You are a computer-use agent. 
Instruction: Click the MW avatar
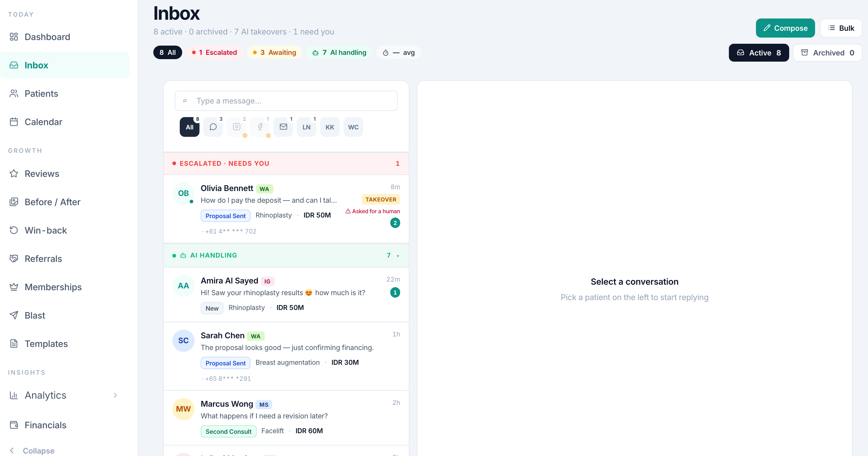pos(183,409)
